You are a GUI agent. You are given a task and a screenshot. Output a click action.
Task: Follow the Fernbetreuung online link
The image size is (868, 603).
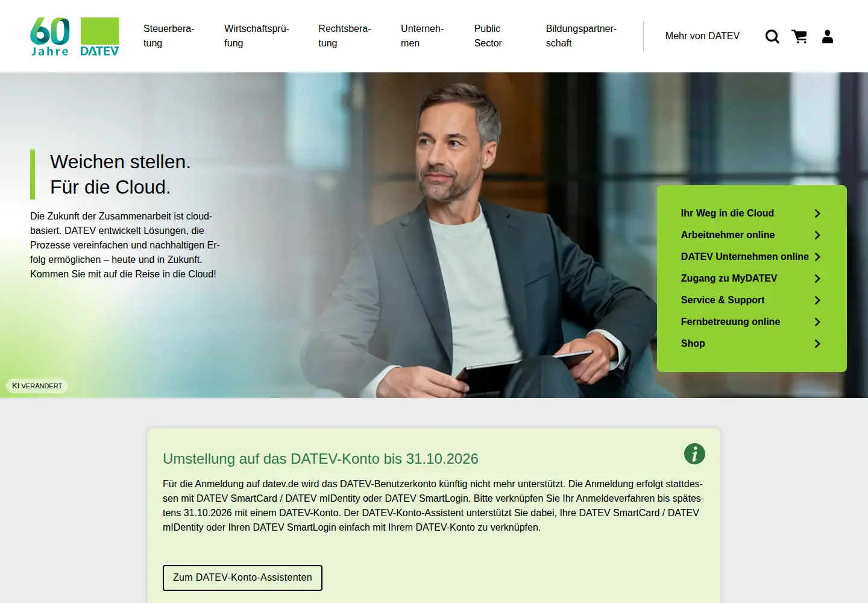[730, 322]
